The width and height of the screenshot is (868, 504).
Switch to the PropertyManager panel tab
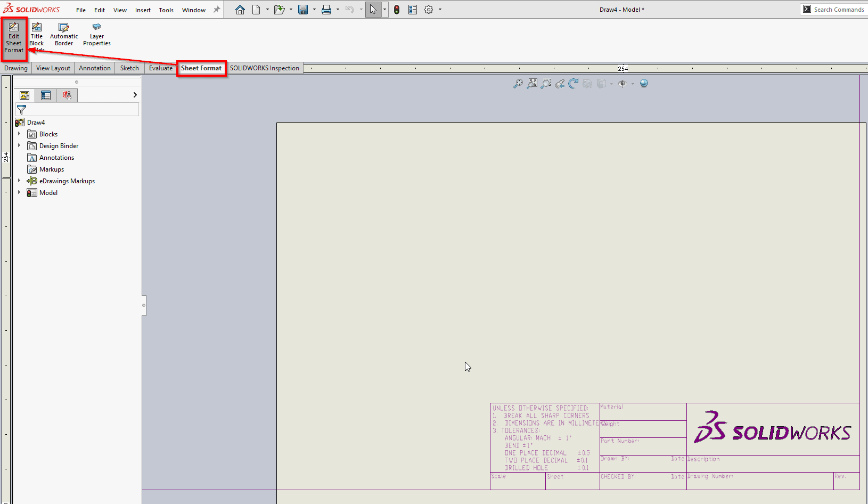point(46,95)
